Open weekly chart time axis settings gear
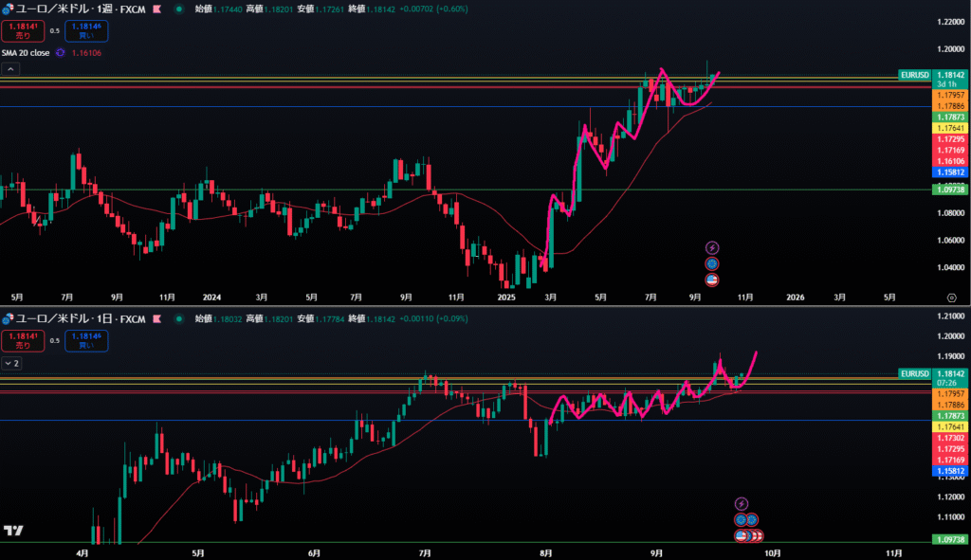 coord(951,297)
